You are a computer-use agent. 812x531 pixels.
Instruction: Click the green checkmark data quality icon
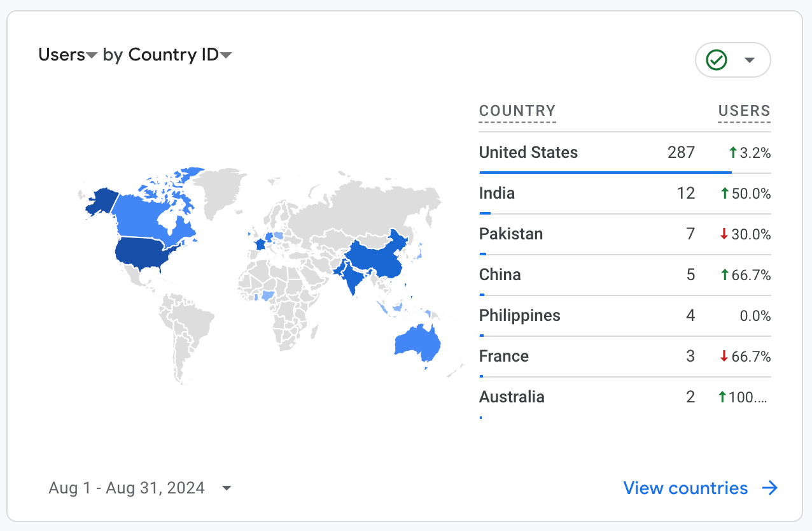717,60
